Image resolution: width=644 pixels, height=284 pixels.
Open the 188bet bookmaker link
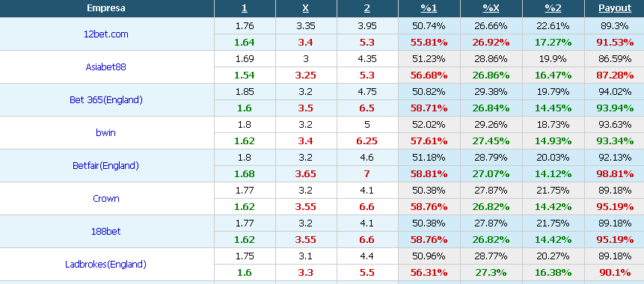(106, 232)
